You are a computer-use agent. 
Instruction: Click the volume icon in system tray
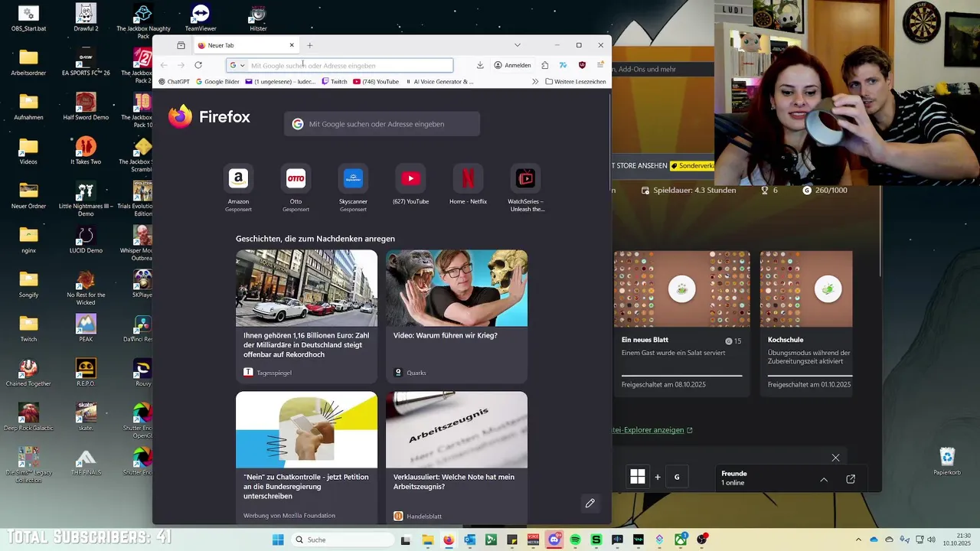pos(930,540)
